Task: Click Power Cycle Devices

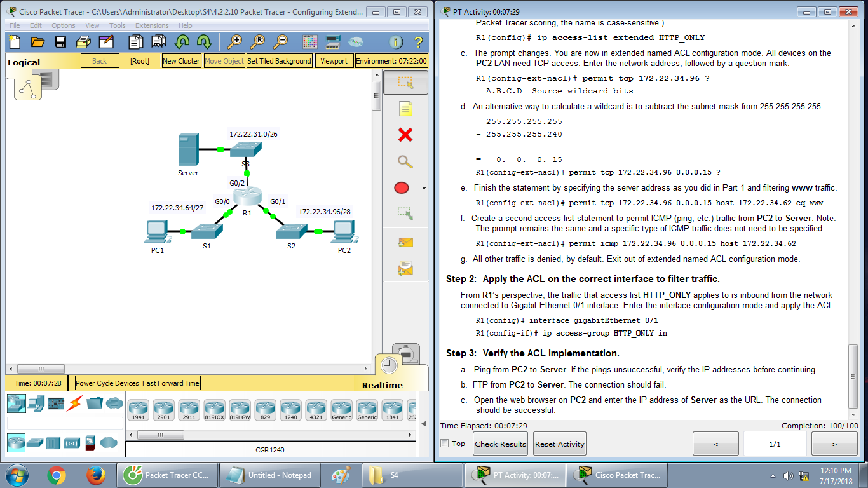Action: point(107,383)
